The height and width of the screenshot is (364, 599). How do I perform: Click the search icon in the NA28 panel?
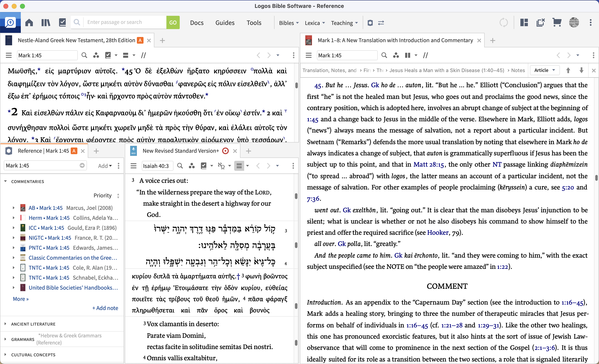point(84,55)
